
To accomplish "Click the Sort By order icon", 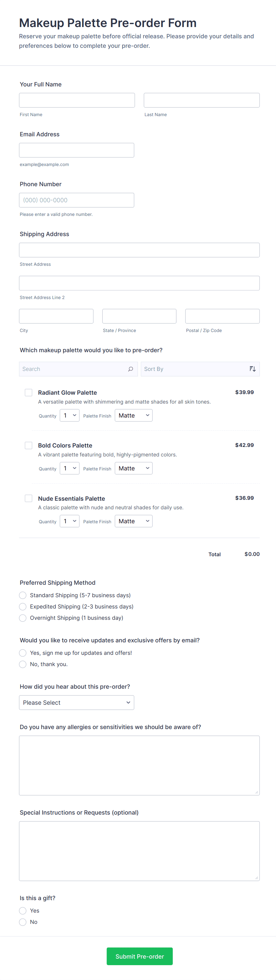I will (253, 369).
